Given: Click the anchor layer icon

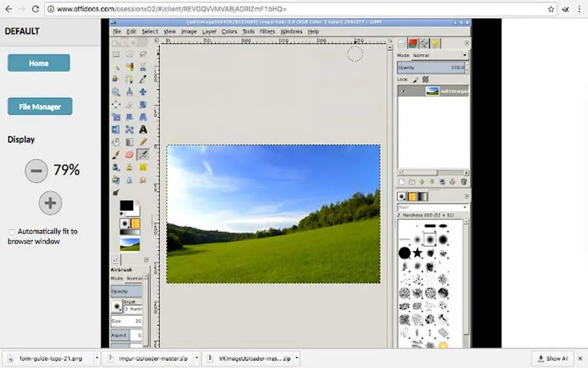Looking at the screenshot, I should [x=452, y=182].
